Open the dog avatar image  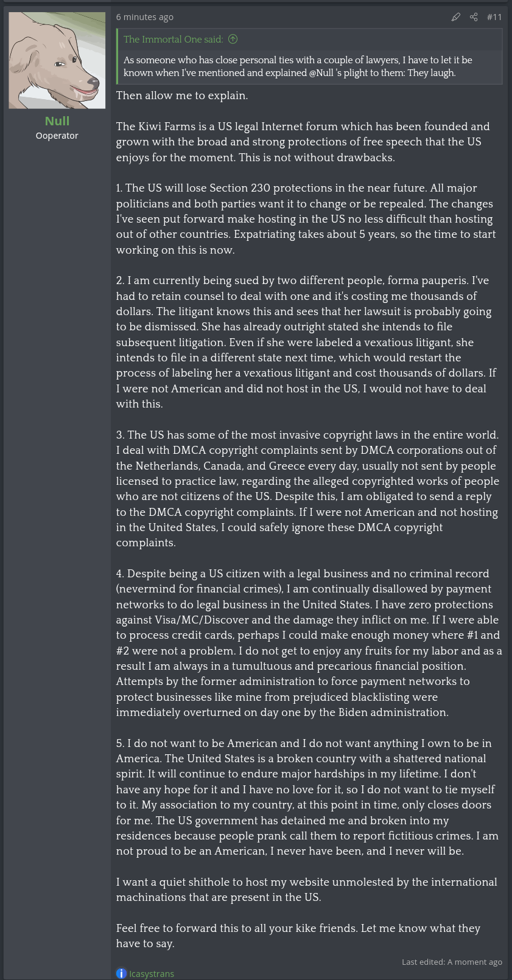coord(57,60)
